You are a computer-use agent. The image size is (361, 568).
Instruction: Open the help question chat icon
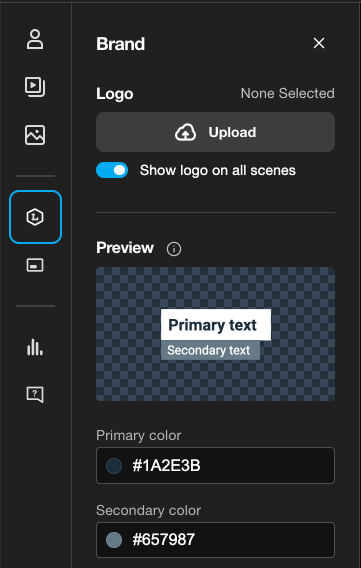35,394
